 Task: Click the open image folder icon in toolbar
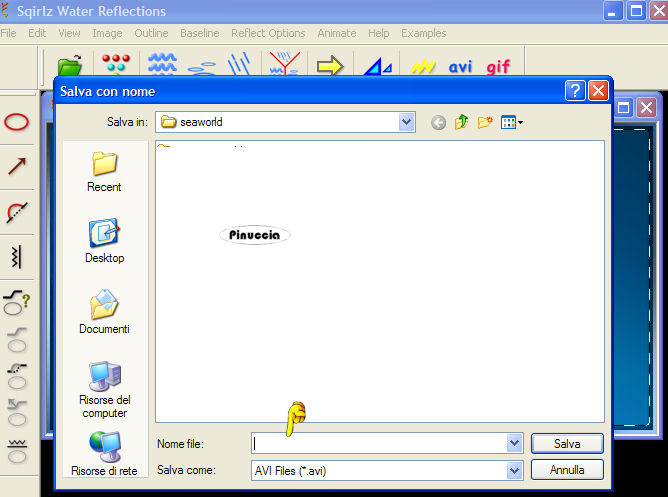pyautogui.click(x=70, y=65)
